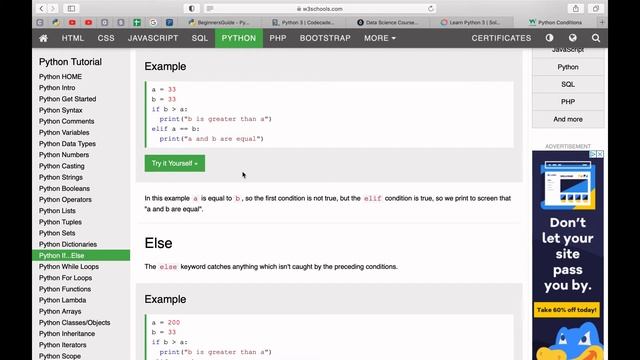Switch to Data Science Course tab
The height and width of the screenshot is (360, 640).
pos(388,22)
